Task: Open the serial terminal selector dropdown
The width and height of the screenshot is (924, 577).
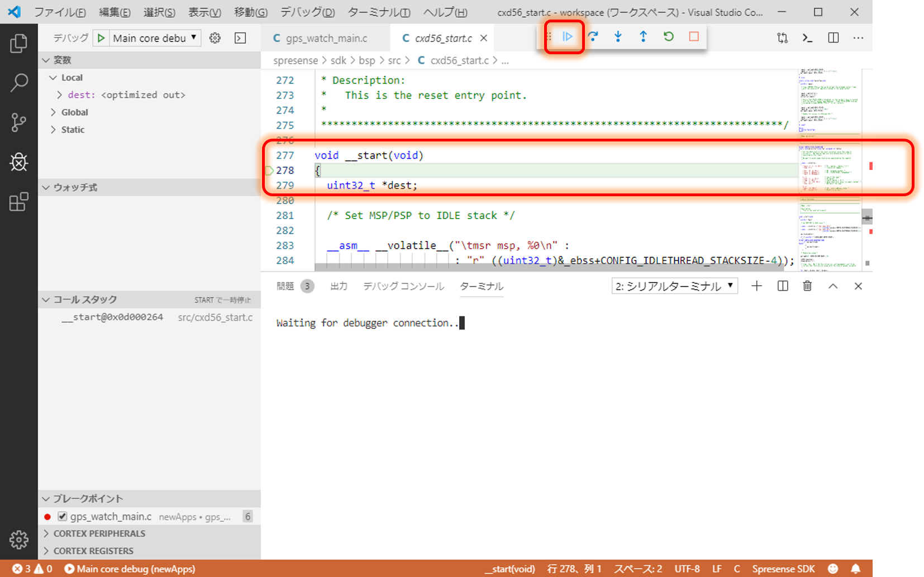Action: (674, 286)
